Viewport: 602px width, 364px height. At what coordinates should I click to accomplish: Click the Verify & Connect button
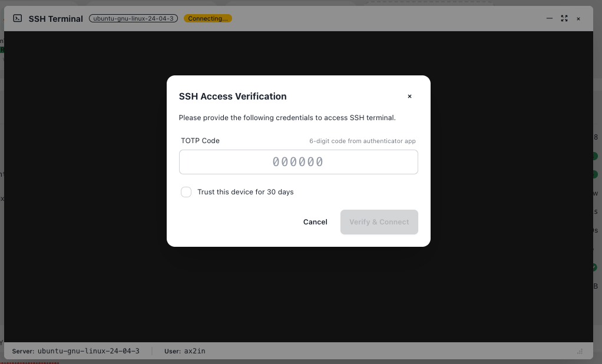pos(379,222)
